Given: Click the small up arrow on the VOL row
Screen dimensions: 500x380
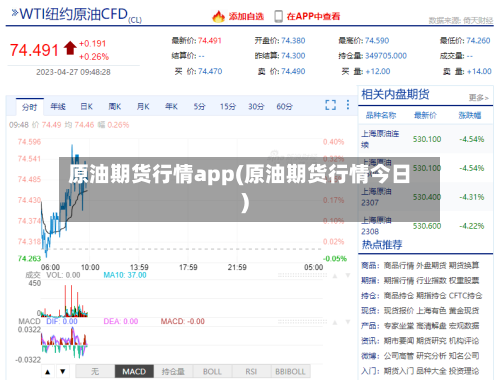Looking at the screenshot, I should [335, 276].
